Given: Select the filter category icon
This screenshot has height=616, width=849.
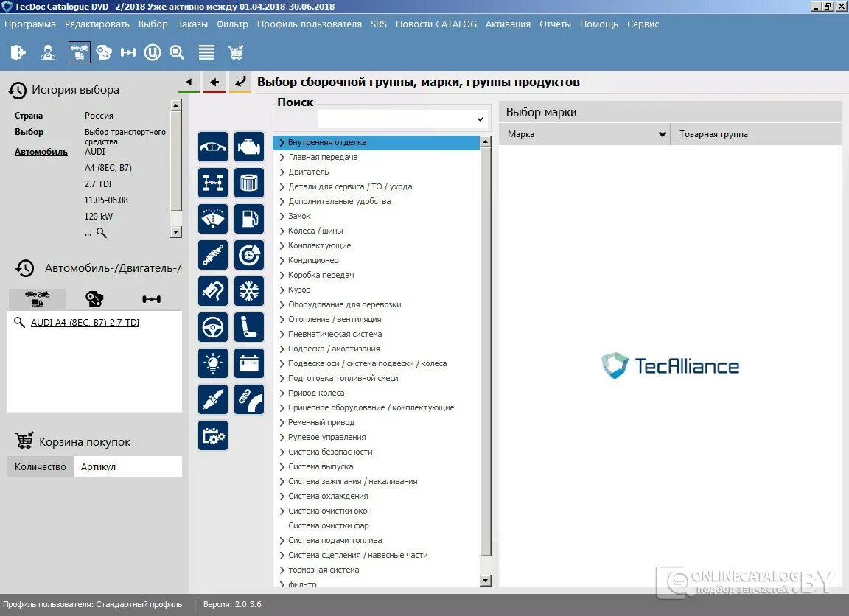Looking at the screenshot, I should pyautogui.click(x=249, y=183).
